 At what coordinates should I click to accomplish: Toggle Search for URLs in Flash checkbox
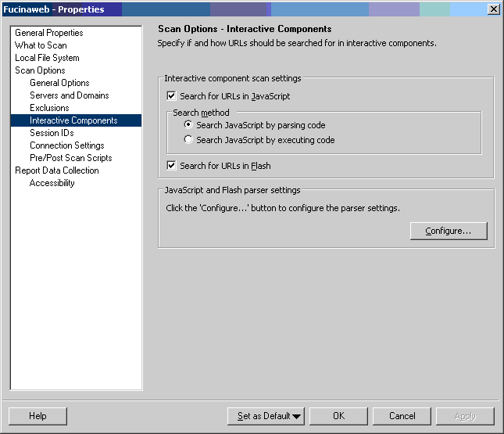point(172,166)
